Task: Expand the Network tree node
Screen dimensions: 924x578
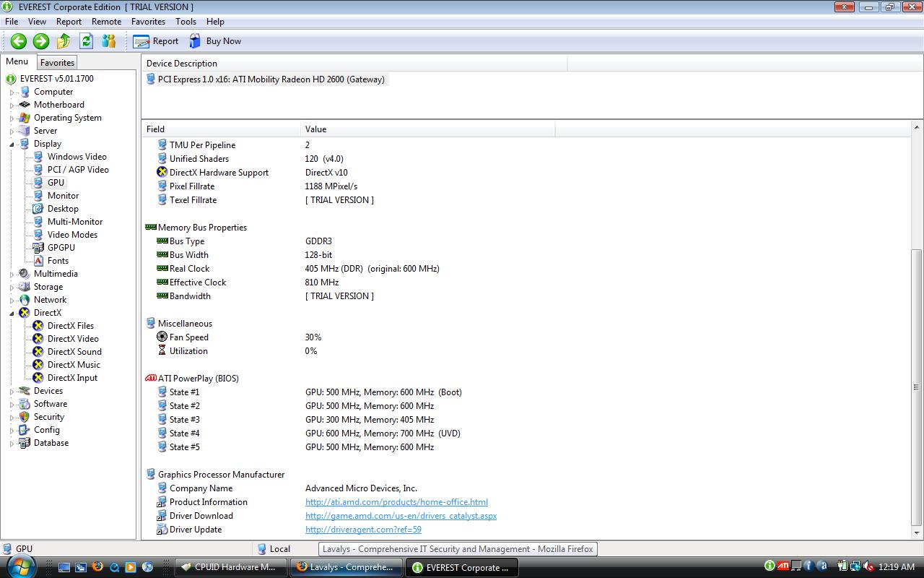Action: coord(12,301)
